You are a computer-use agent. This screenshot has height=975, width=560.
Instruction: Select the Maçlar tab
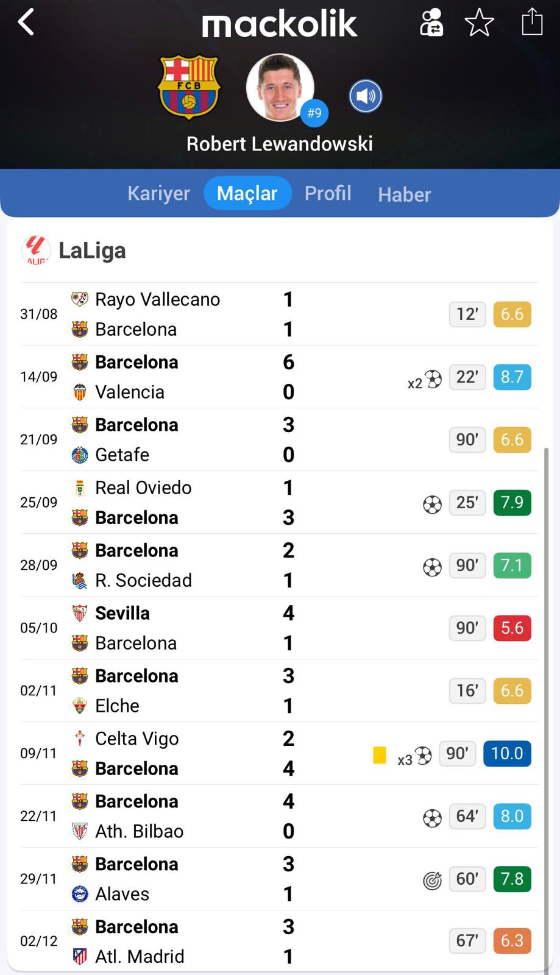point(247,193)
